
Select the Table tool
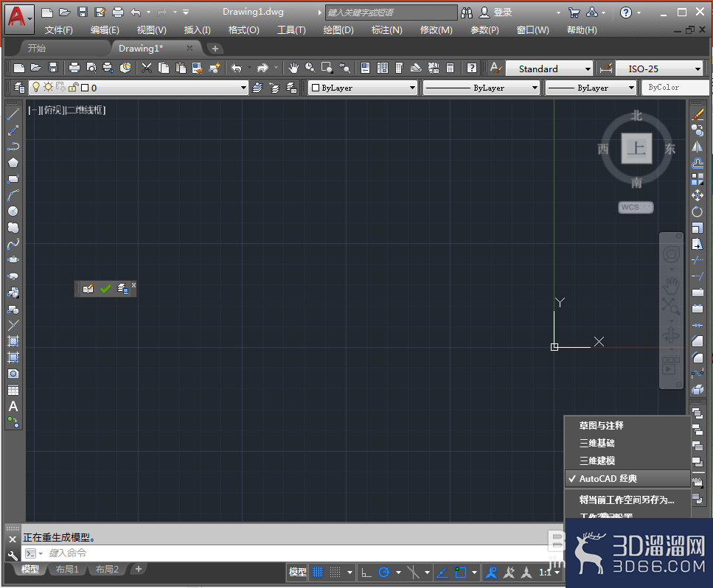(x=13, y=391)
